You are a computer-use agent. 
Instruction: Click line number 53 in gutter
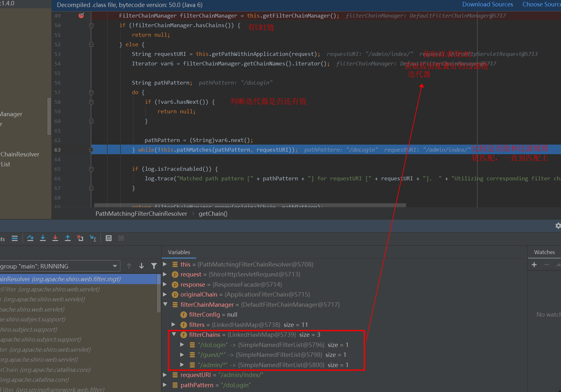pyautogui.click(x=58, y=54)
